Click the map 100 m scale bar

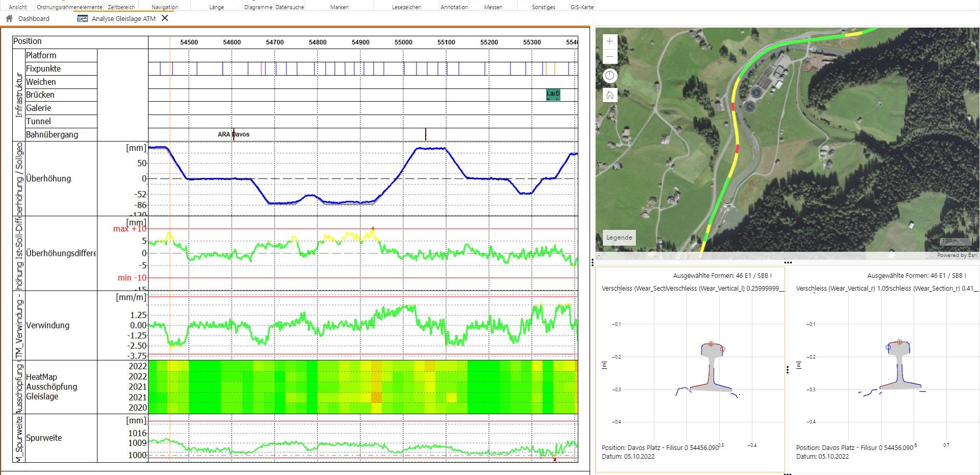tap(956, 241)
